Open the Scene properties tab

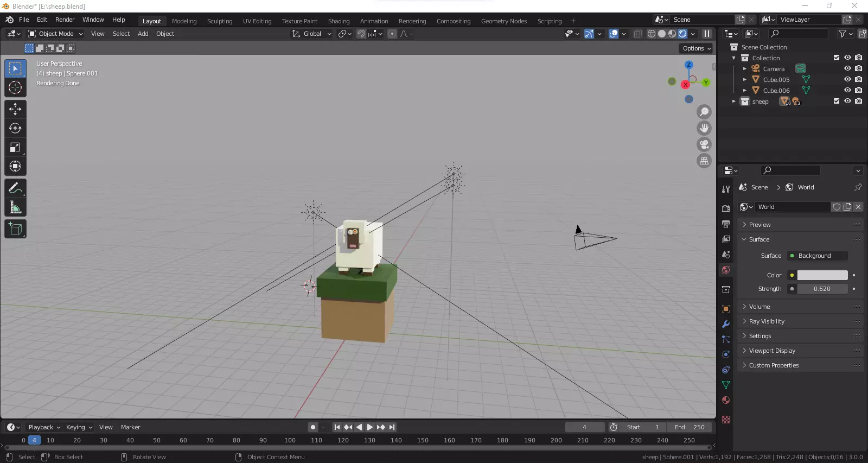point(726,255)
